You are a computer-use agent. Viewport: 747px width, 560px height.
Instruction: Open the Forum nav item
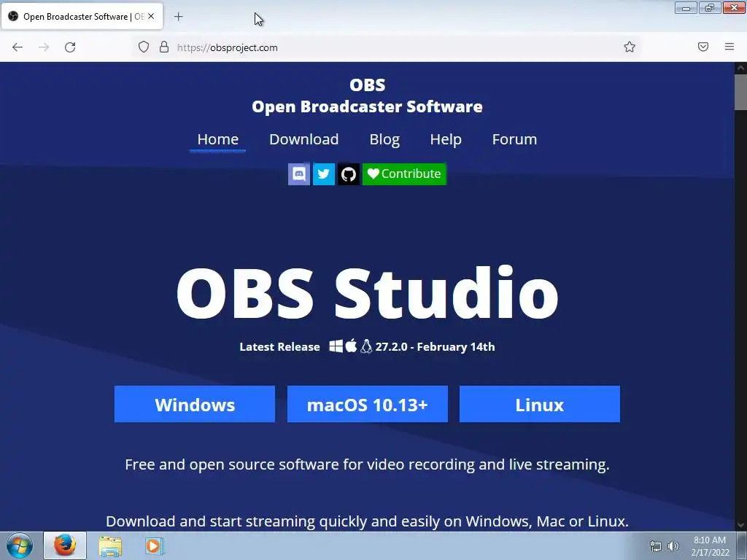(x=514, y=139)
